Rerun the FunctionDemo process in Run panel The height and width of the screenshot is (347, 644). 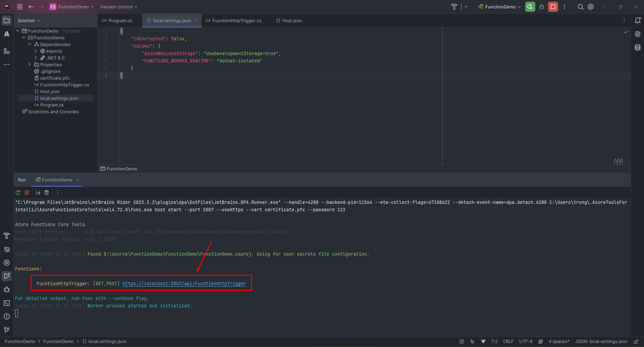18,192
